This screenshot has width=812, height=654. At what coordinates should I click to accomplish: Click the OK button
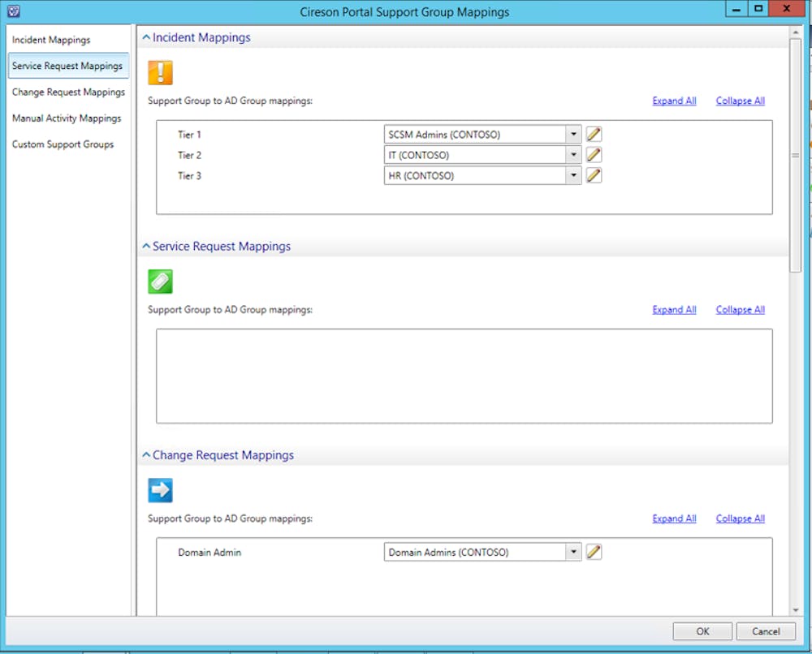pos(702,631)
